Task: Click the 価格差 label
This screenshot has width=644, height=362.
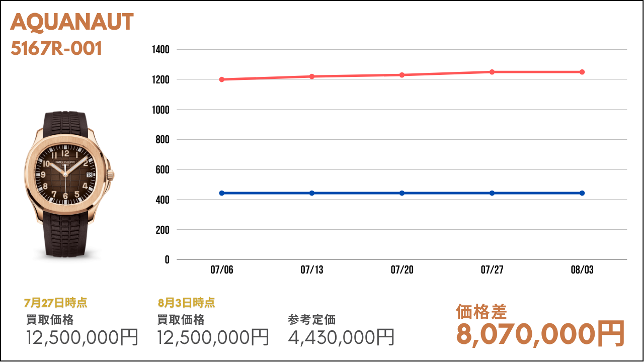Action: (x=481, y=312)
